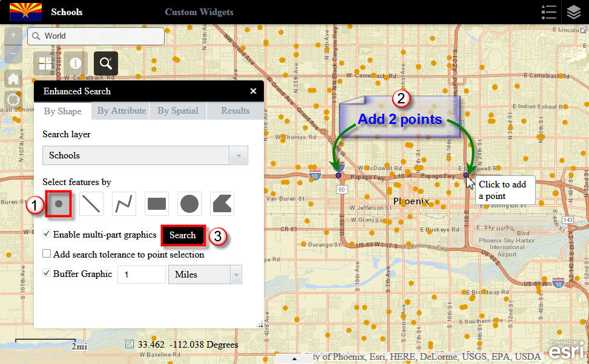Click the Enhanced Search panel title
The image size is (589, 364).
77,91
